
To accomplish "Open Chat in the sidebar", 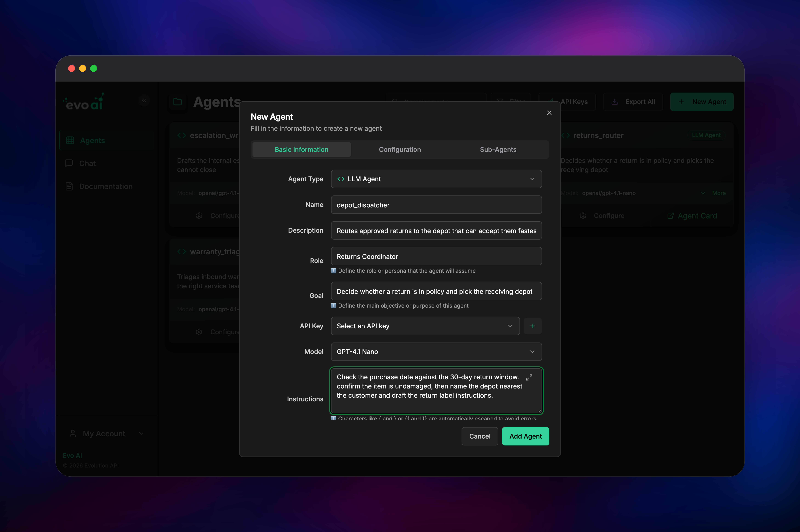I will click(x=107, y=164).
